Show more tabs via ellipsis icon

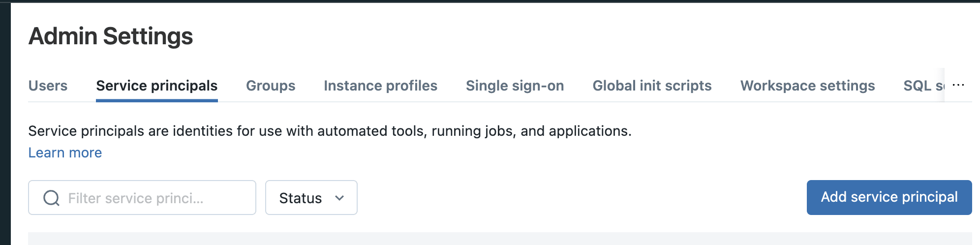pyautogui.click(x=958, y=85)
